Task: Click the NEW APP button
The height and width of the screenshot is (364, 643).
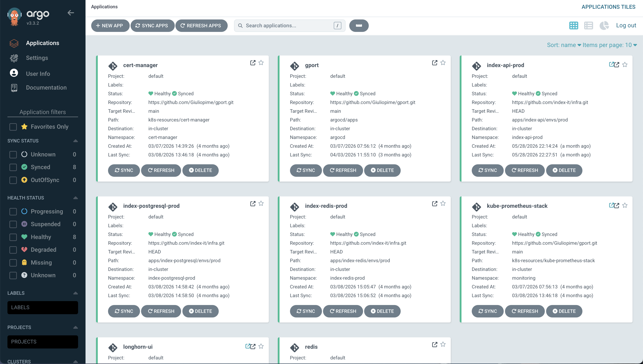Action: click(110, 26)
